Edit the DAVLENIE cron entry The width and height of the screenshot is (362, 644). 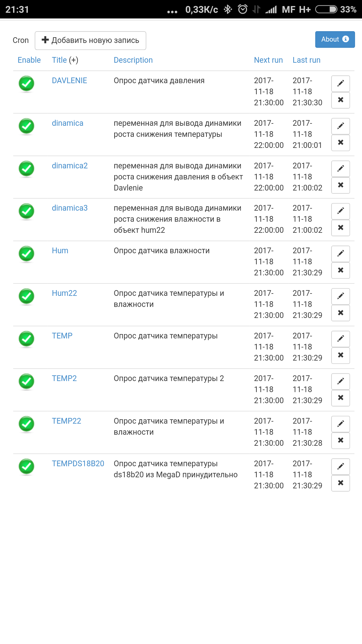pos(341,84)
